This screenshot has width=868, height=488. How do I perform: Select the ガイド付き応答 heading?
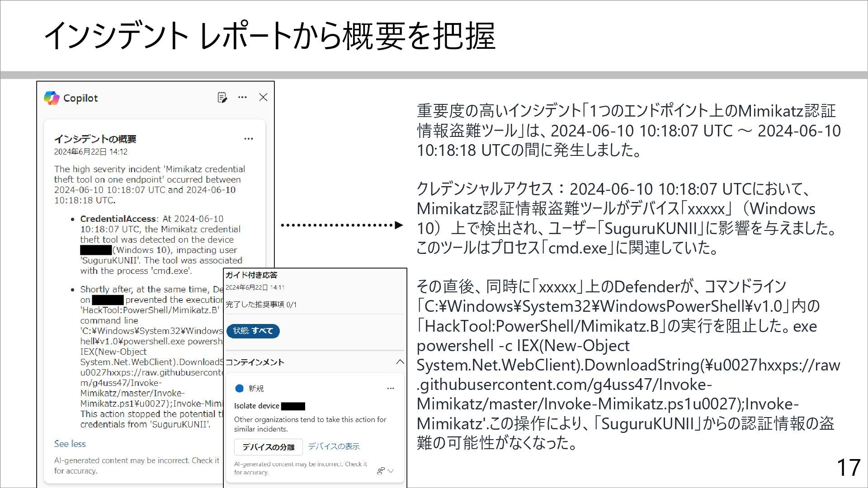tap(251, 275)
